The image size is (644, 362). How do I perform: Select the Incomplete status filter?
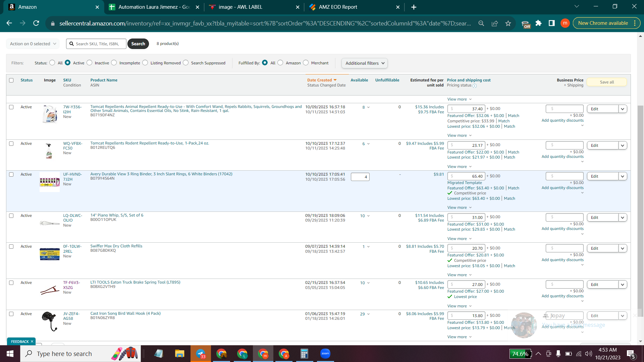114,63
